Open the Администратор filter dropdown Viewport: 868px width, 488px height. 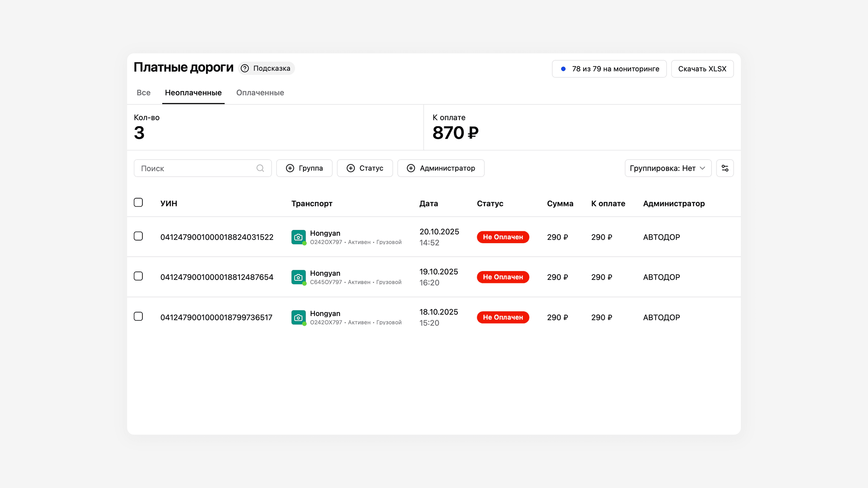[x=441, y=168]
